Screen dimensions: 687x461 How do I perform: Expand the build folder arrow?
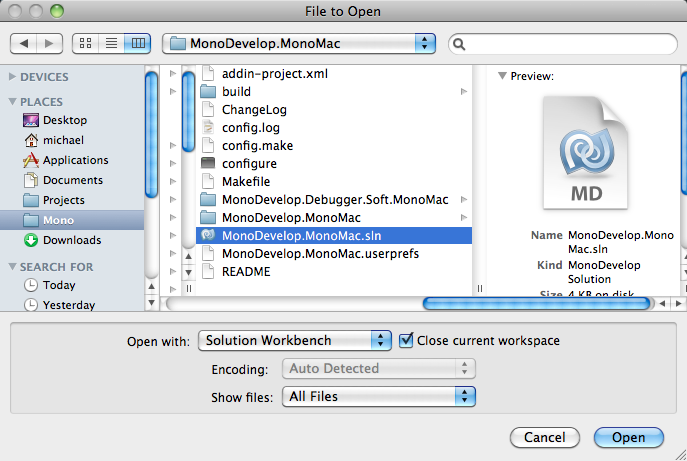tap(464, 92)
